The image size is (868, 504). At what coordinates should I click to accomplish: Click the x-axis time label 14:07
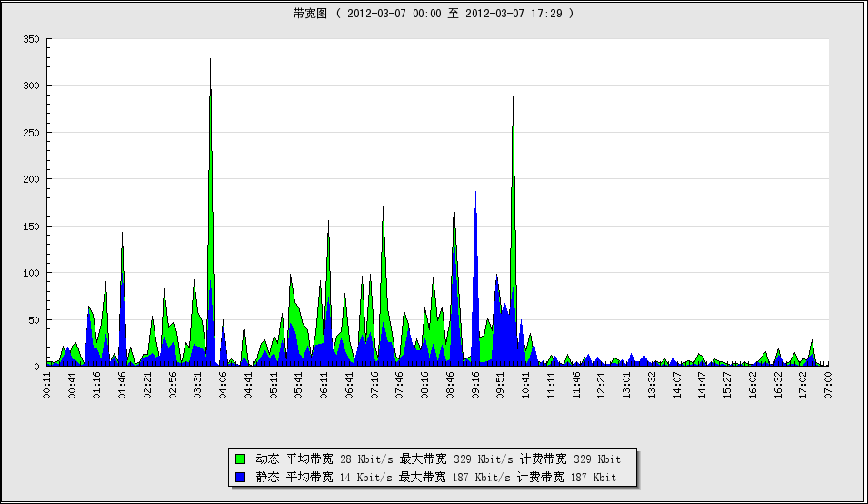point(677,385)
